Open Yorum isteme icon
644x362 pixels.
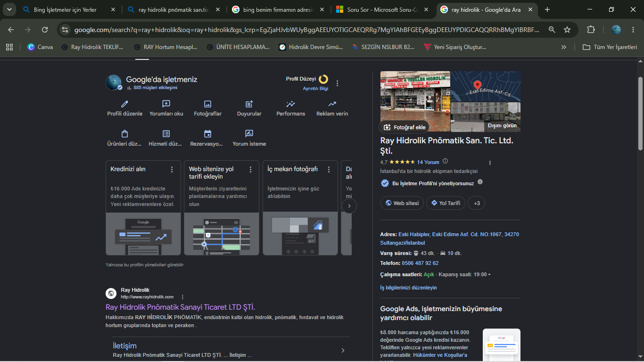(249, 134)
